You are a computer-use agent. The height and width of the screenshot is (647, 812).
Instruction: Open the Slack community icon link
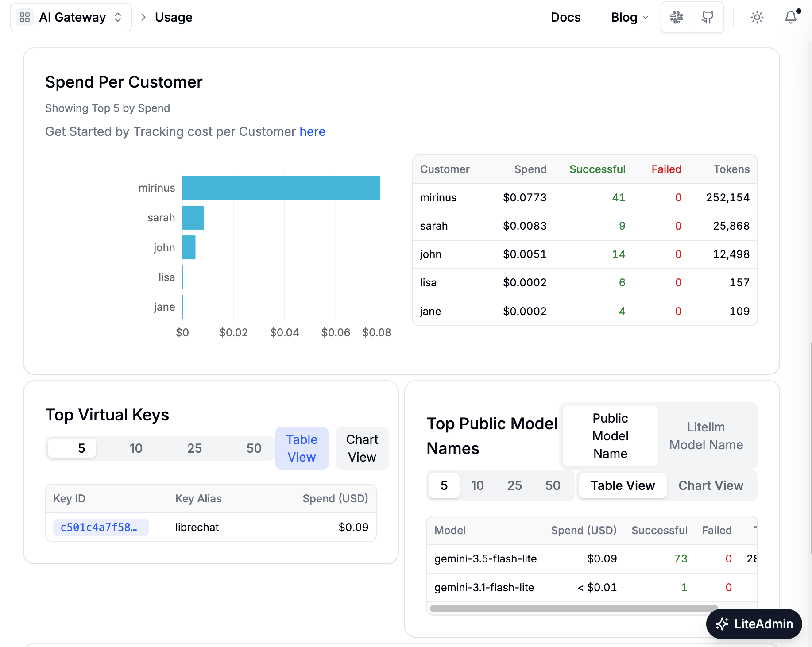pyautogui.click(x=676, y=17)
